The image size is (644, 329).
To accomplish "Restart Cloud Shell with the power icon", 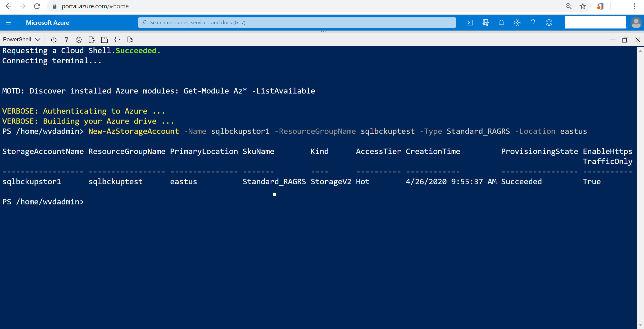I will 54,40.
